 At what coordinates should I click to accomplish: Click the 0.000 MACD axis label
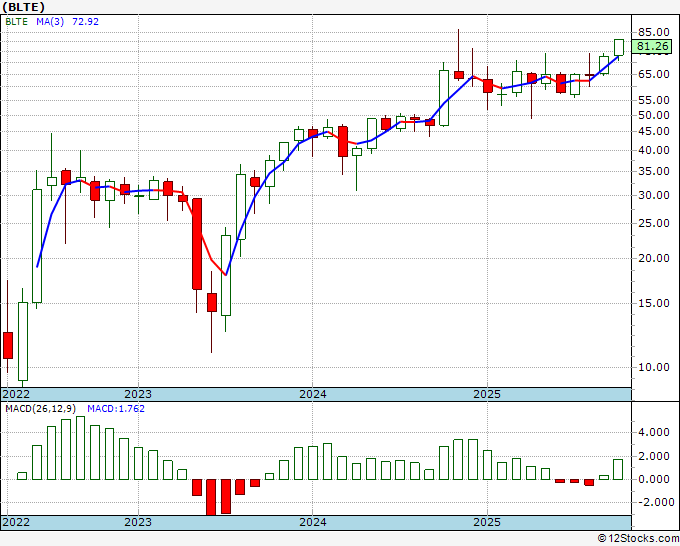654,479
